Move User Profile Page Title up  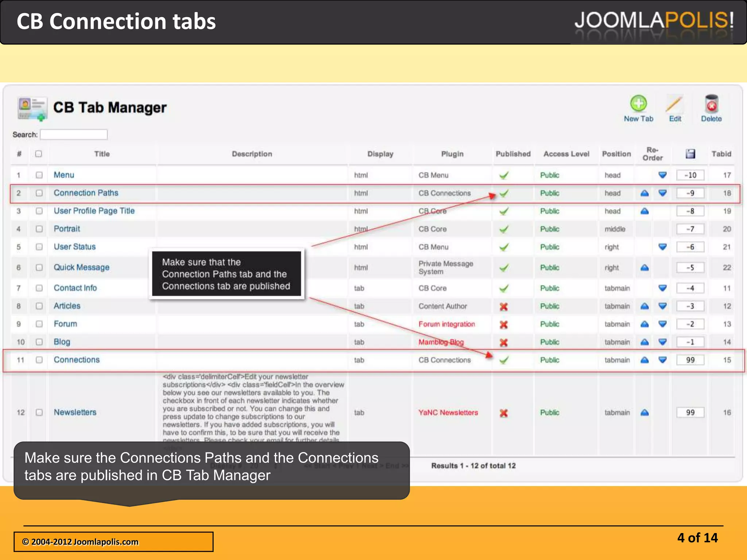(645, 211)
